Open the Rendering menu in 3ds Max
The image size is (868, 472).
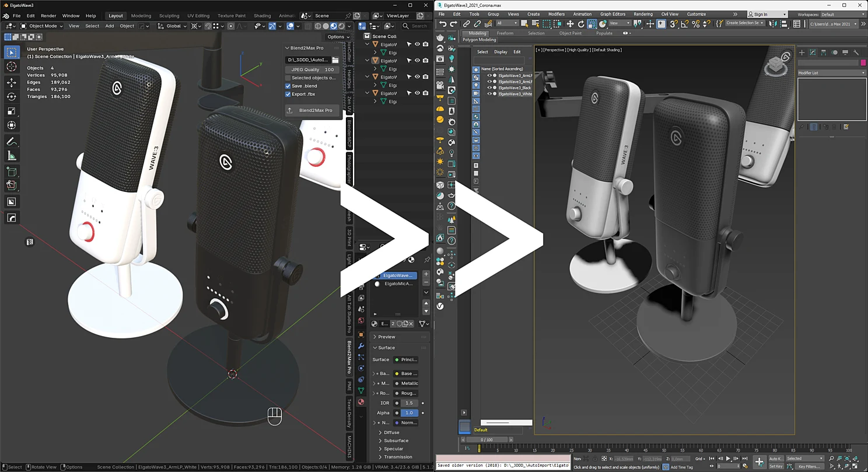[643, 14]
